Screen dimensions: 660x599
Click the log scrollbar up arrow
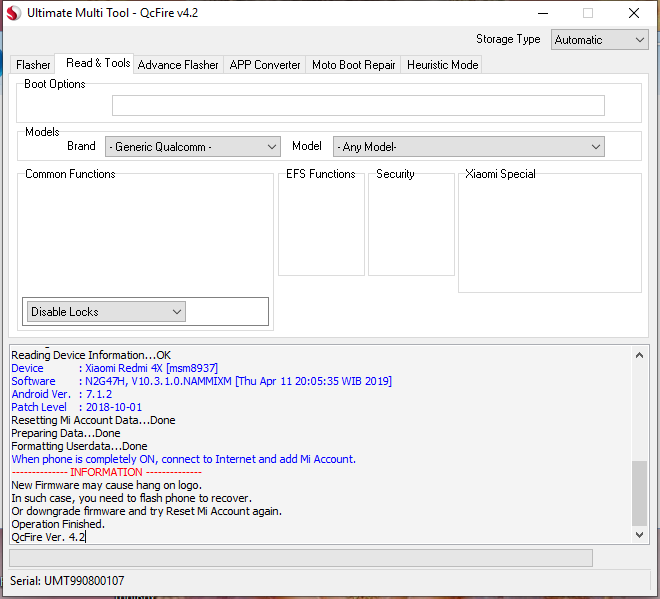pyautogui.click(x=641, y=353)
